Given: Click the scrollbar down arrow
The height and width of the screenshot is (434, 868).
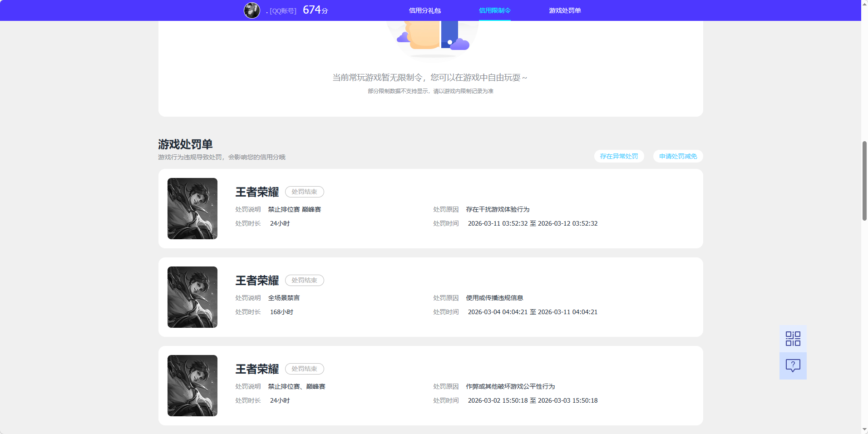Looking at the screenshot, I should coord(863,430).
